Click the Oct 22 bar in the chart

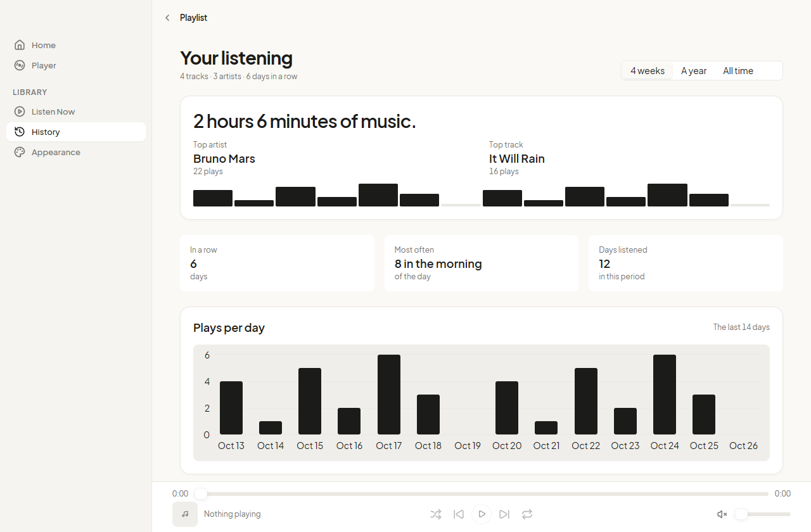[x=586, y=401]
